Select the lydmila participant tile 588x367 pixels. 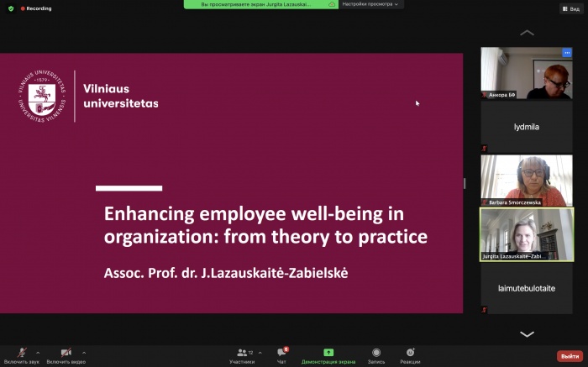pos(526,128)
